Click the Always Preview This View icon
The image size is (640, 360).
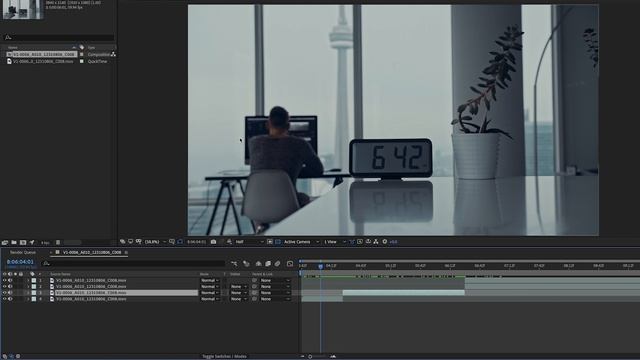[122, 242]
